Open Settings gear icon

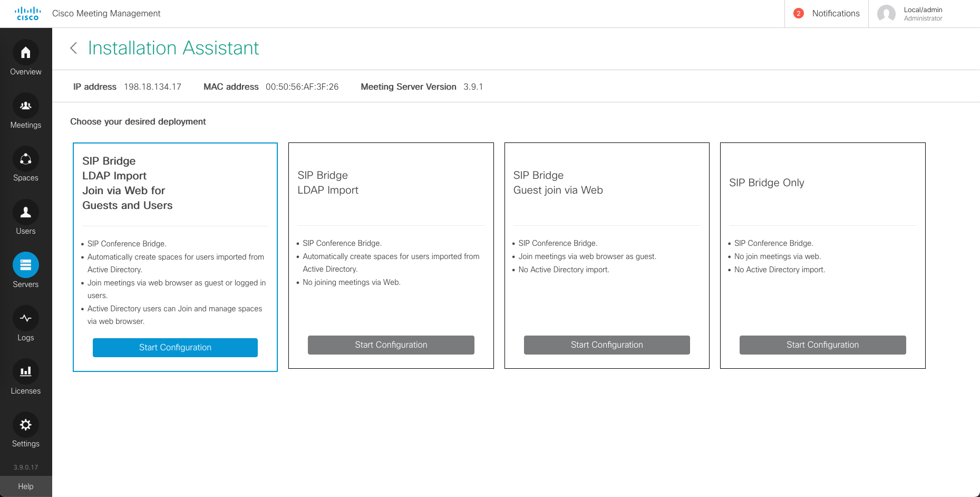[25, 425]
